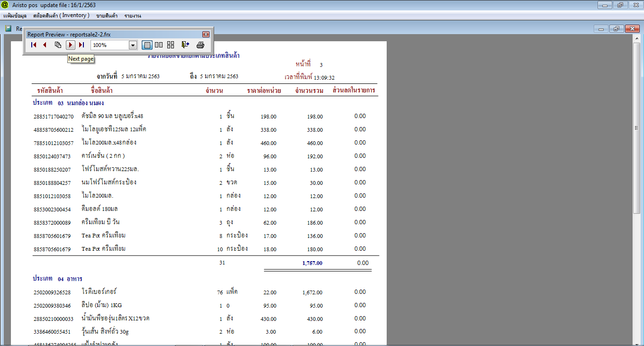Click the รหัสสินค้า column header
The height and width of the screenshot is (346, 644).
(x=50, y=91)
